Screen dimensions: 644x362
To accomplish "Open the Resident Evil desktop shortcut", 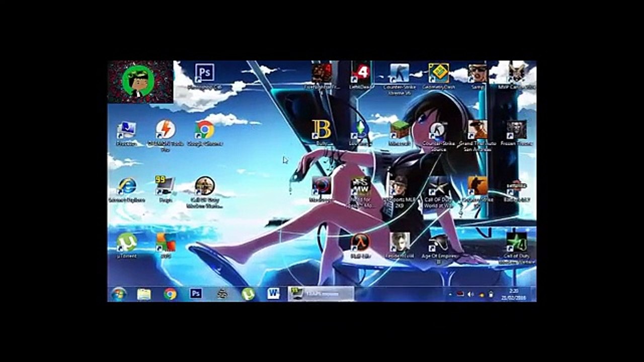I will pos(399,246).
